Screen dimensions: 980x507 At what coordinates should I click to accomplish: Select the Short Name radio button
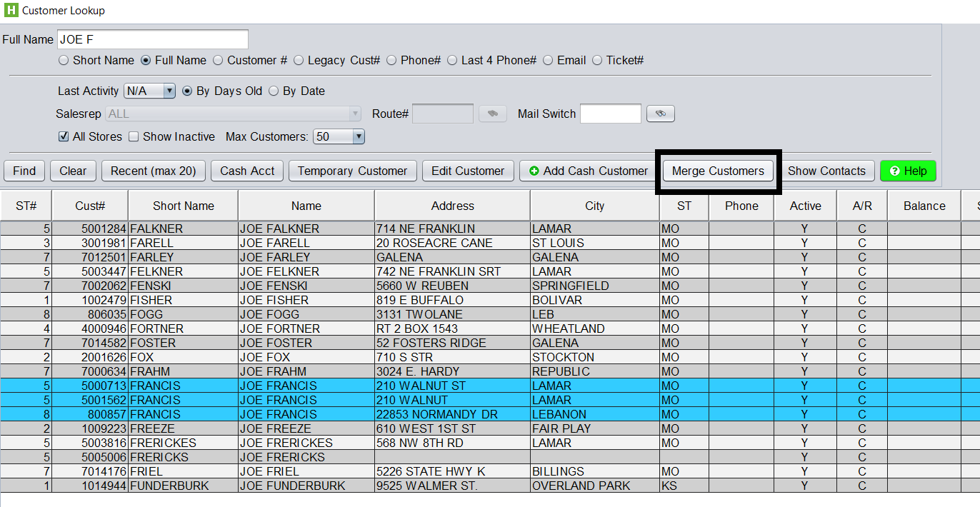(64, 61)
